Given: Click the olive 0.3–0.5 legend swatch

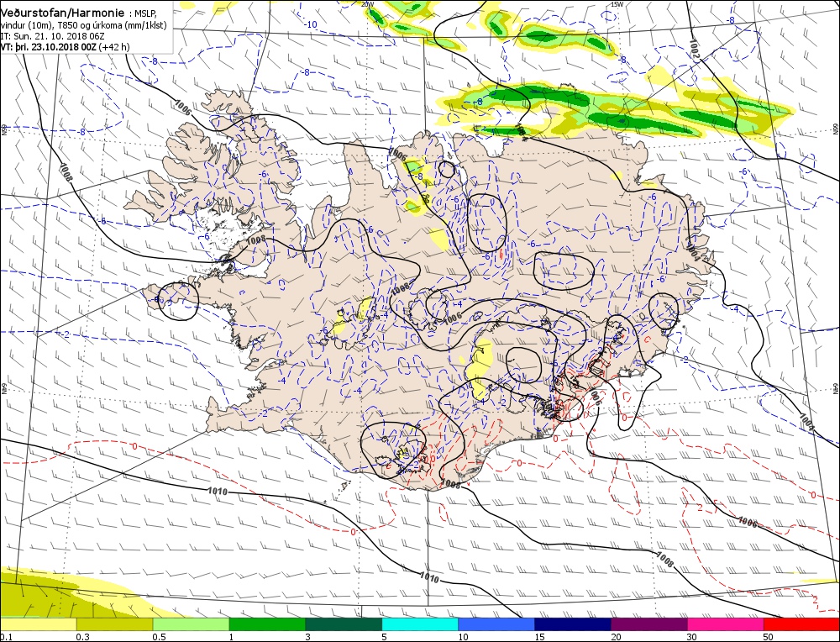Looking at the screenshot, I should pos(114,624).
